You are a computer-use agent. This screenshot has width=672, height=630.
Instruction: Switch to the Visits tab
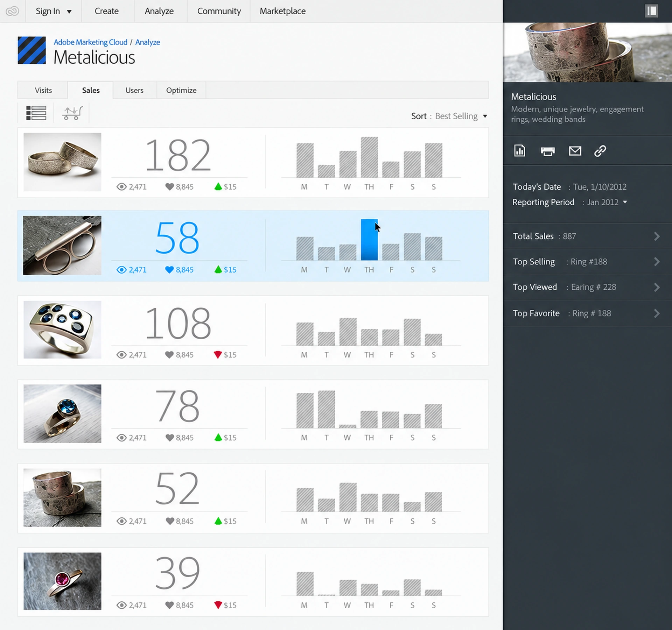click(43, 90)
